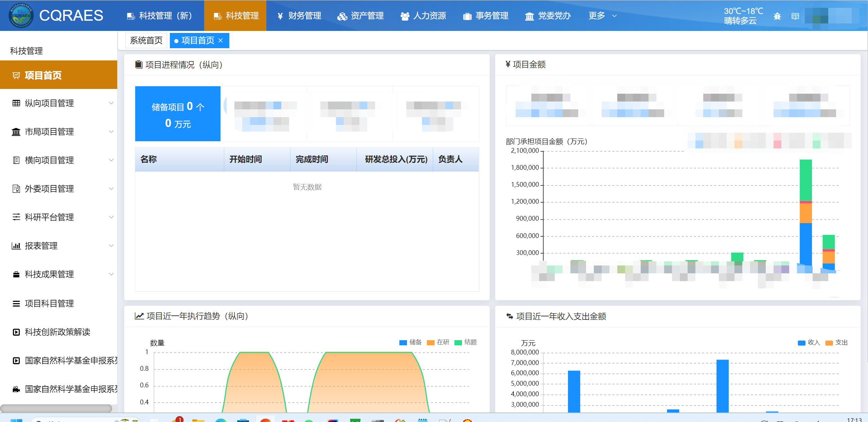Open first 国家自然科学基金申报 sidebar link
The height and width of the screenshot is (422, 868).
[58, 361]
